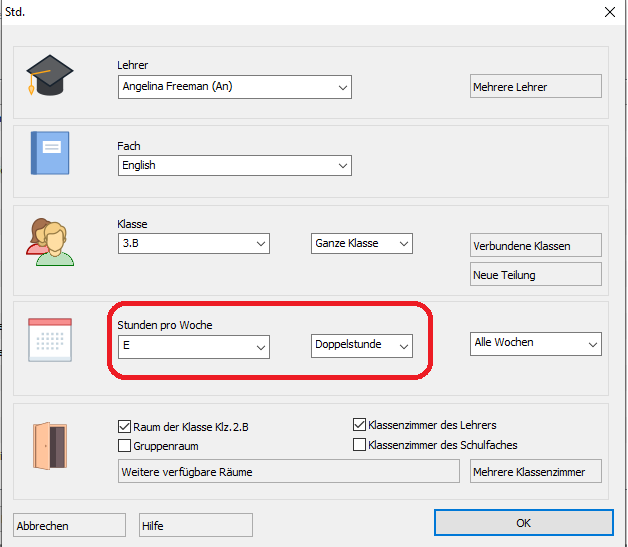Click the Fach field label
Viewport: 628px width, 547px height.
tap(129, 146)
